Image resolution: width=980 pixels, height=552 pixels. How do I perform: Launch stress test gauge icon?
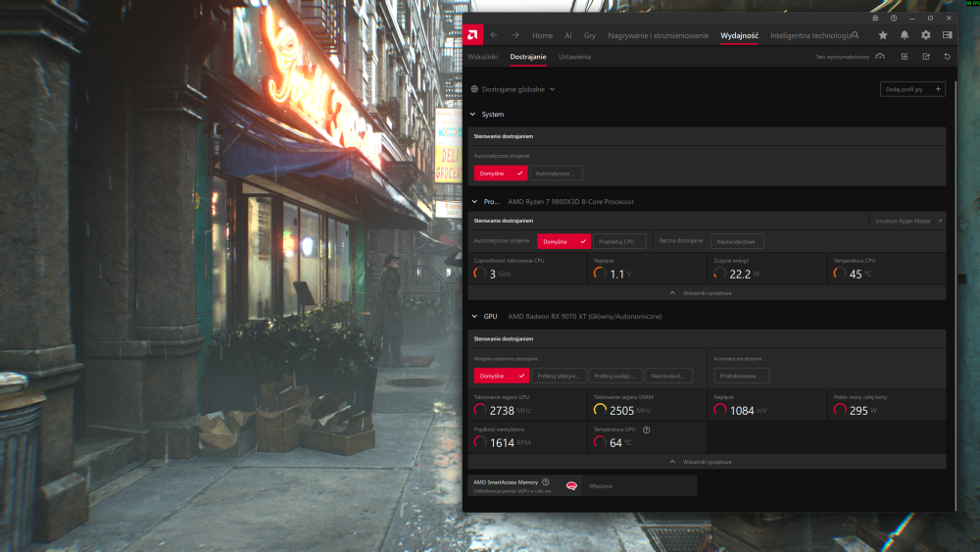coord(880,56)
